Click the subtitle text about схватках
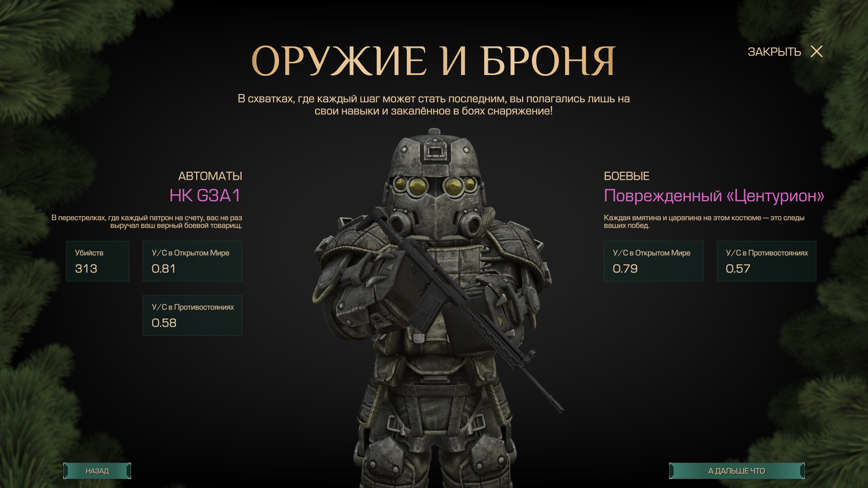 pos(434,105)
